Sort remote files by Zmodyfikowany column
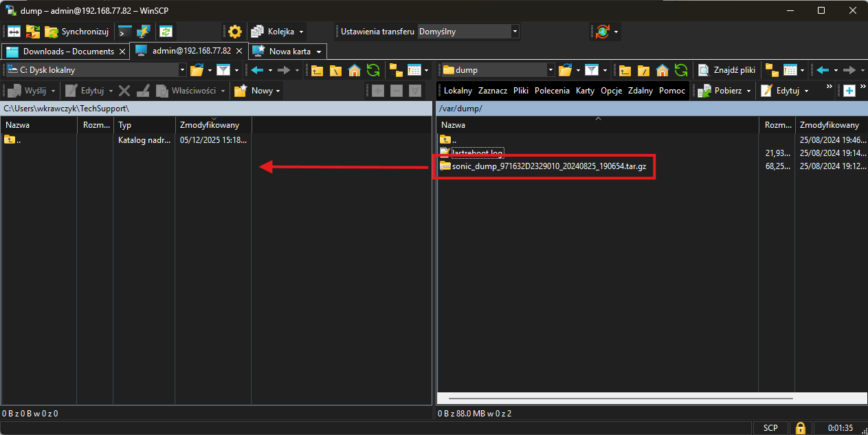The width and height of the screenshot is (868, 435). pyautogui.click(x=829, y=125)
